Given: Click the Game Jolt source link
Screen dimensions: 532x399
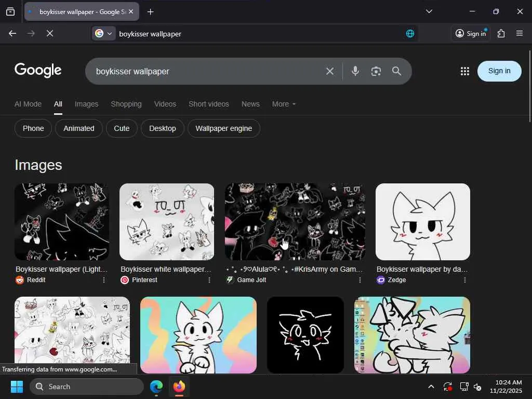Looking at the screenshot, I should pos(246,280).
